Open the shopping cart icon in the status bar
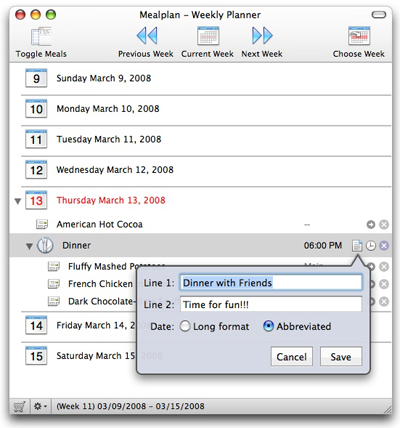Image resolution: width=400 pixels, height=428 pixels. point(20,407)
